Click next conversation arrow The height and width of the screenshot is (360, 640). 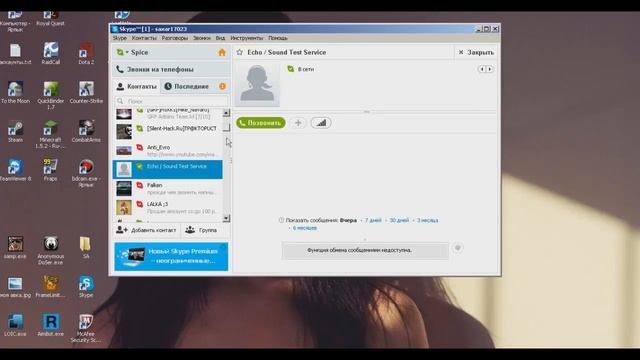(x=490, y=69)
